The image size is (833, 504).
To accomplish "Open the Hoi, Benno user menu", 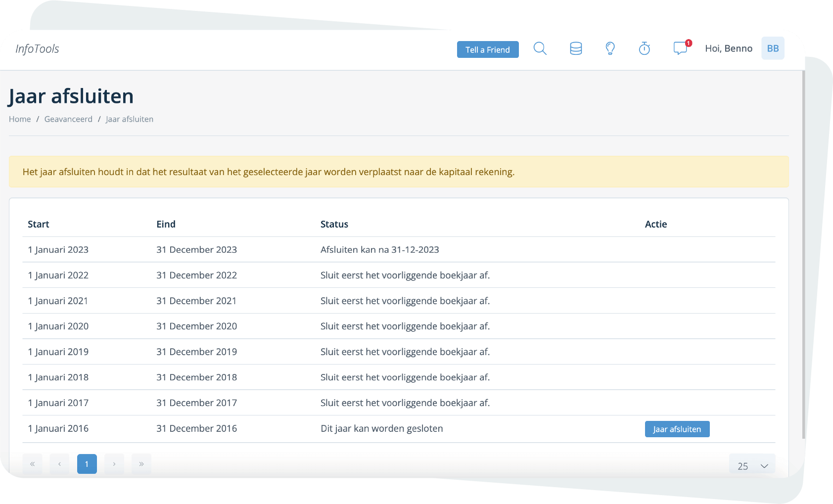I will tap(729, 48).
